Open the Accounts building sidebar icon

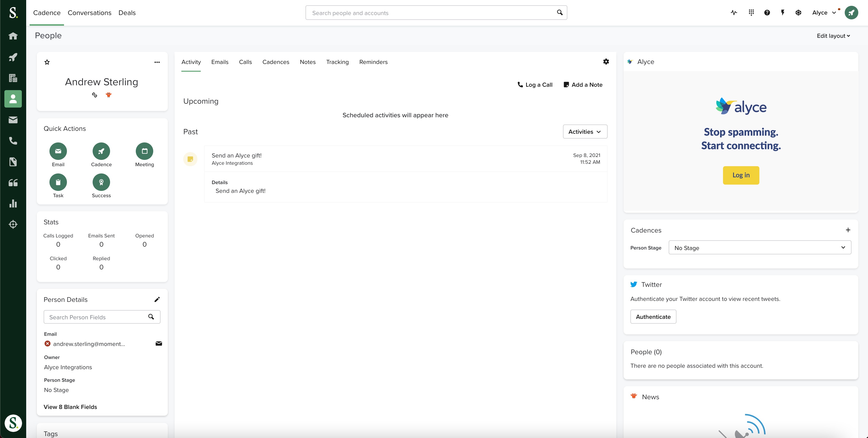coord(13,78)
